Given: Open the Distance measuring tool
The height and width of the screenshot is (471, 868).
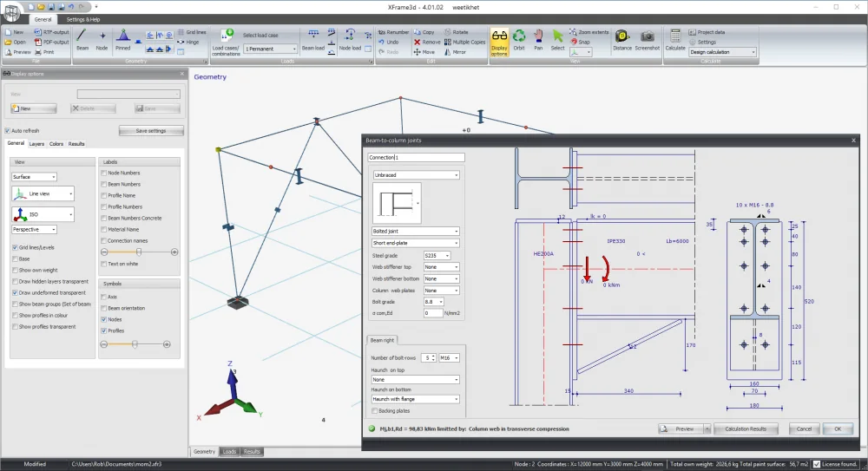Looking at the screenshot, I should (x=622, y=40).
